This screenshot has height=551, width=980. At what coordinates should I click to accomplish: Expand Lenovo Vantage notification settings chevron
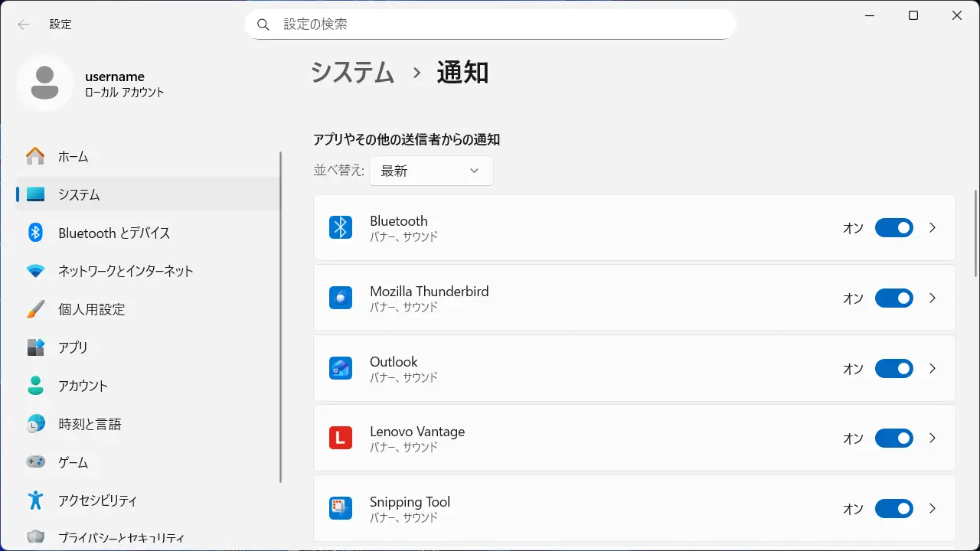tap(932, 439)
